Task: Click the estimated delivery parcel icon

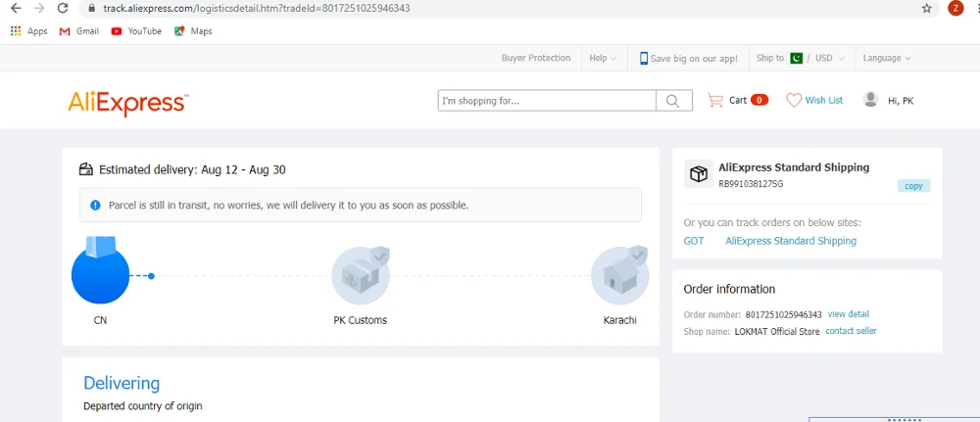Action: [85, 169]
